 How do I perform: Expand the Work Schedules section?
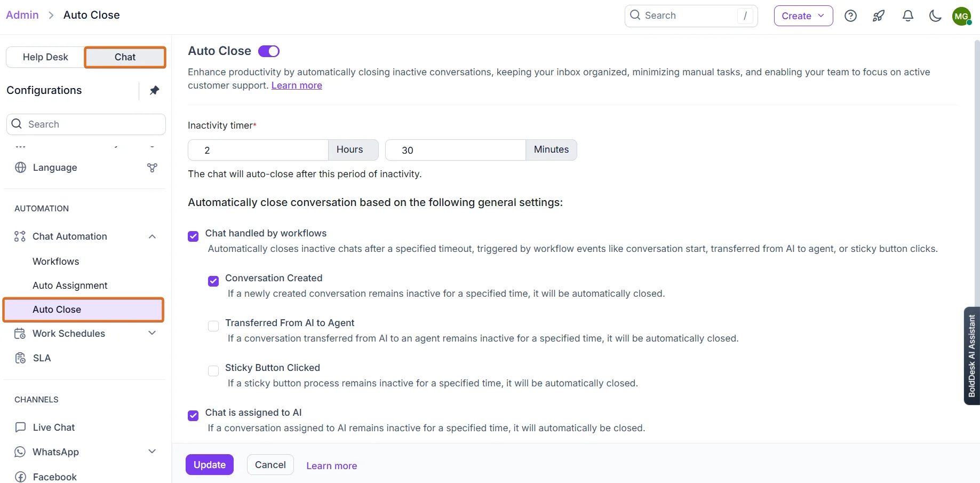point(152,334)
